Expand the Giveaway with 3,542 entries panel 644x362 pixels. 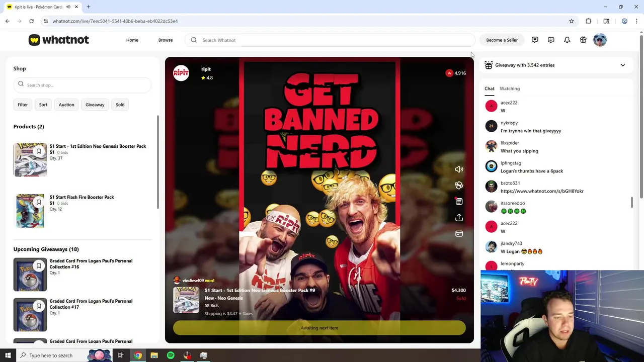(x=622, y=65)
